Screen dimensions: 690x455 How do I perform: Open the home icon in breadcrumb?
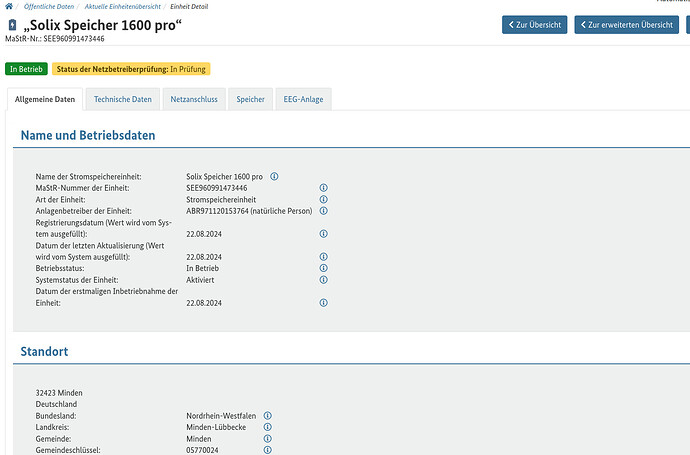[9, 6]
